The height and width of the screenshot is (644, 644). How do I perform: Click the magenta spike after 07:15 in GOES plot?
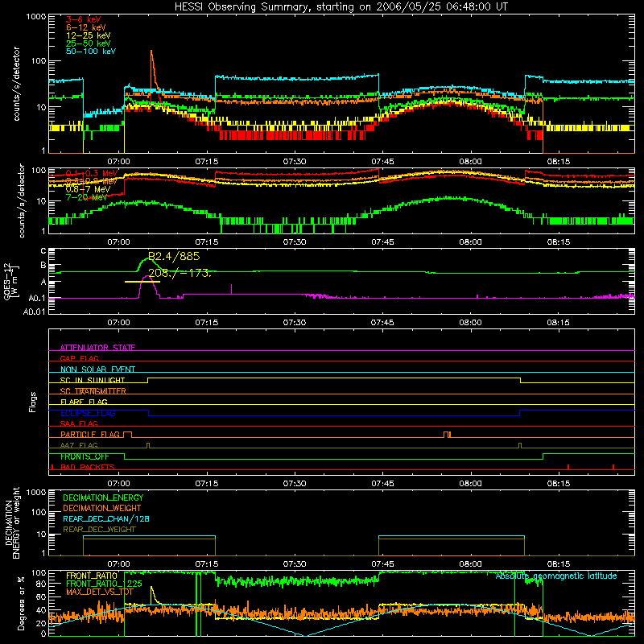(232, 289)
